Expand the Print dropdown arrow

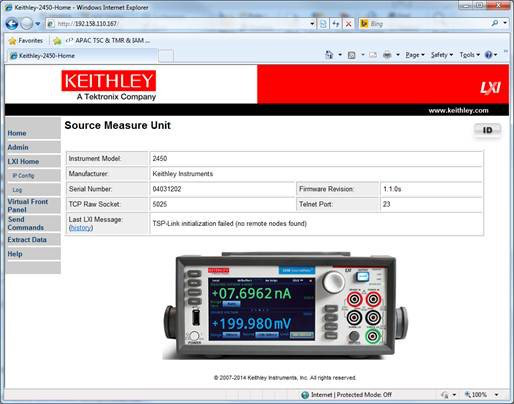(x=398, y=55)
